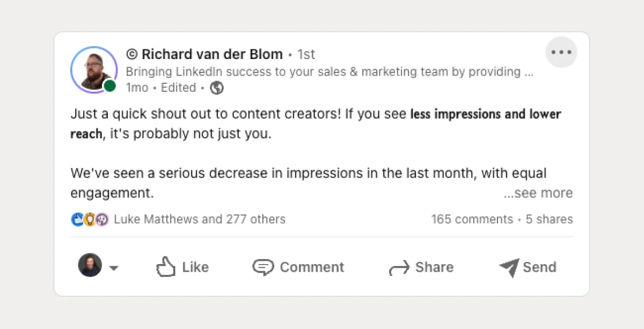Click Richard's profile picture thumbnail

click(94, 70)
